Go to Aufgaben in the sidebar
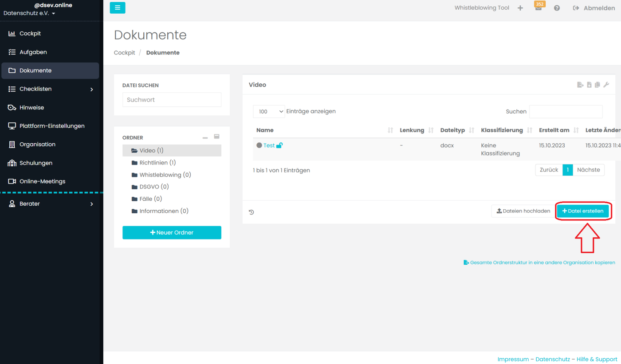621x364 pixels. (x=33, y=52)
